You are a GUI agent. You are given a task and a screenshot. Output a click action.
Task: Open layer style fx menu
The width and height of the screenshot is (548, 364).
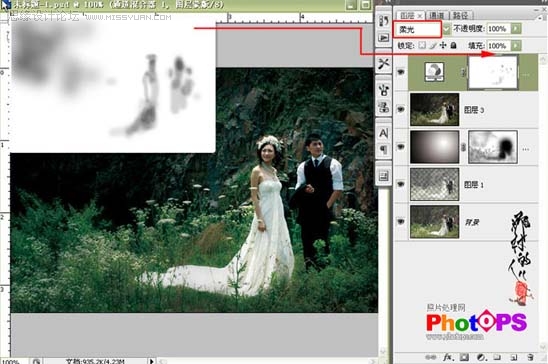[448, 357]
